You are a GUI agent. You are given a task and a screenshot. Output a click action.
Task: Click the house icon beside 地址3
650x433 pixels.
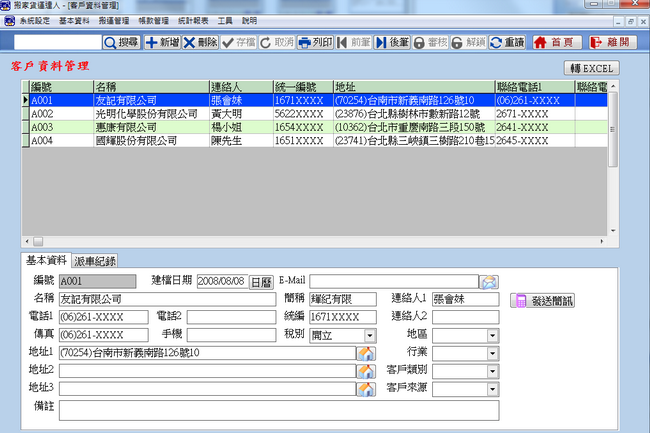(366, 389)
